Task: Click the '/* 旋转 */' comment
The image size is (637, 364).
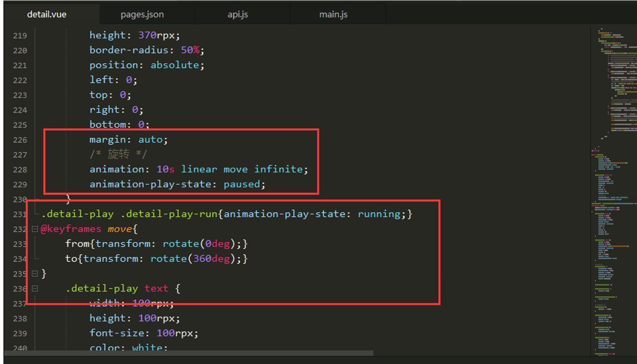Action: click(x=118, y=154)
